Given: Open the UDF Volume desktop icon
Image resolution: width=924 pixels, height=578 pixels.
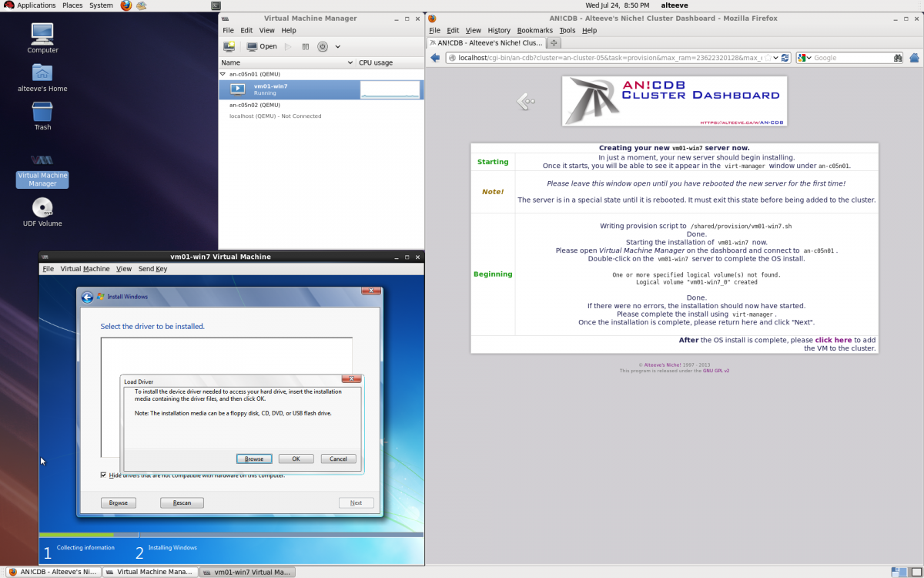Looking at the screenshot, I should (42, 208).
